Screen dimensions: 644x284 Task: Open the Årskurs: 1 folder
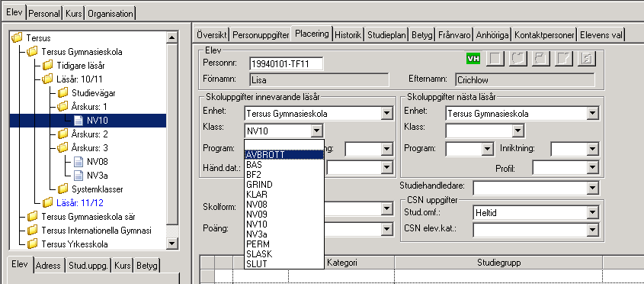coord(89,107)
